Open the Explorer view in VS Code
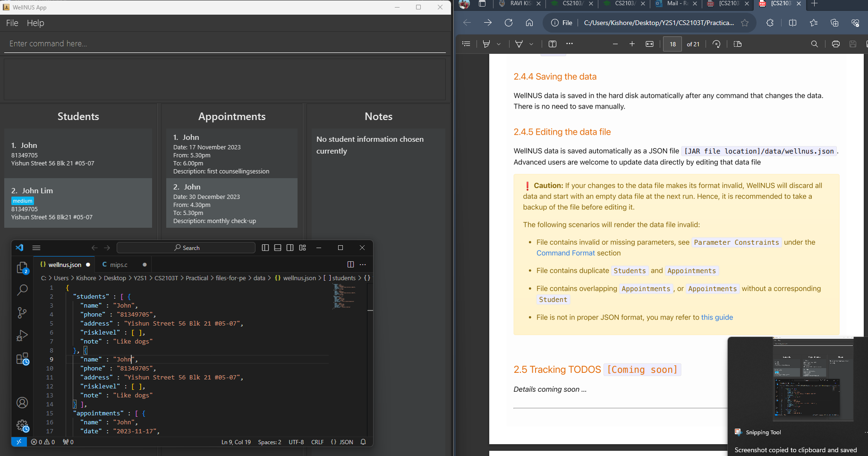Image resolution: width=868 pixels, height=456 pixels. [22, 267]
